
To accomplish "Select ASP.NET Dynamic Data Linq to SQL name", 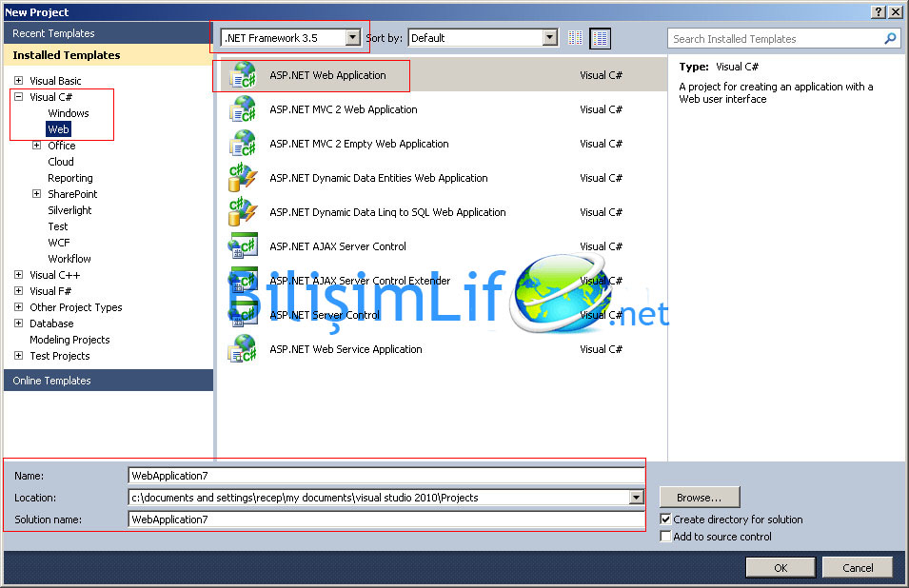I will point(387,212).
